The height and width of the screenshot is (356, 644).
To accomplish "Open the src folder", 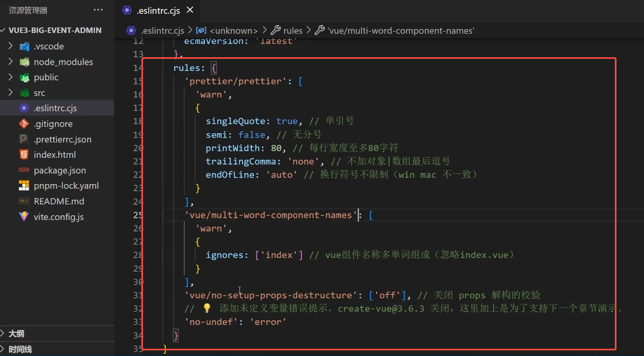I will tap(39, 93).
